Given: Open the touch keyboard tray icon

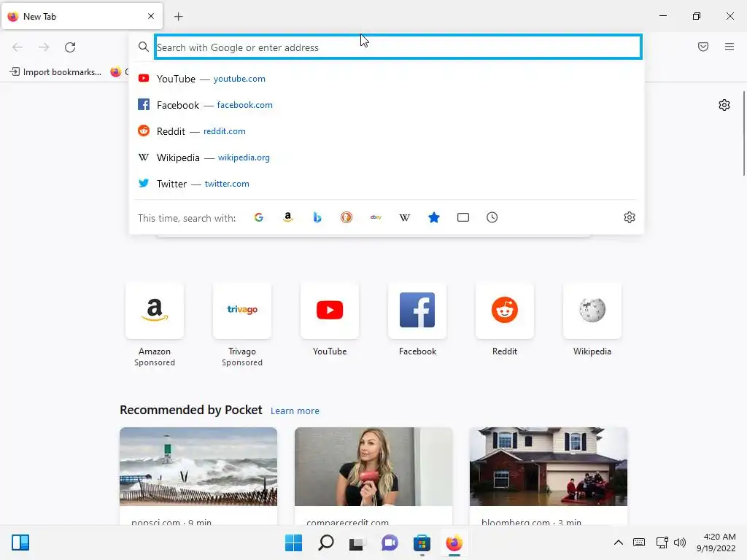Looking at the screenshot, I should click(639, 542).
